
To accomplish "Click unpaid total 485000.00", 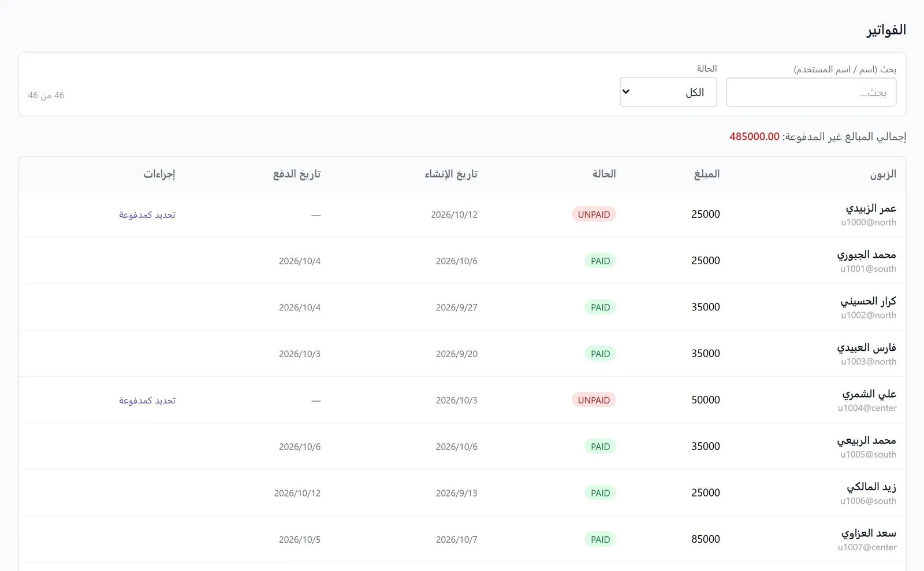I will click(x=754, y=136).
